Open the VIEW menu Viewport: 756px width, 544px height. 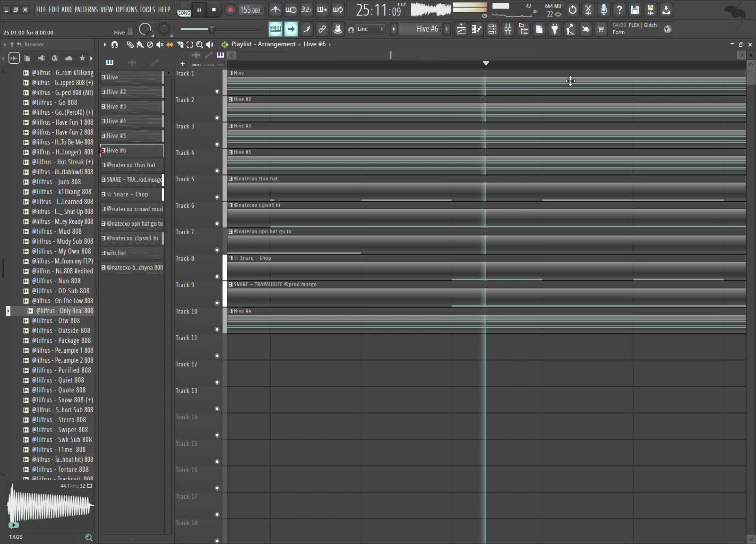107,9
